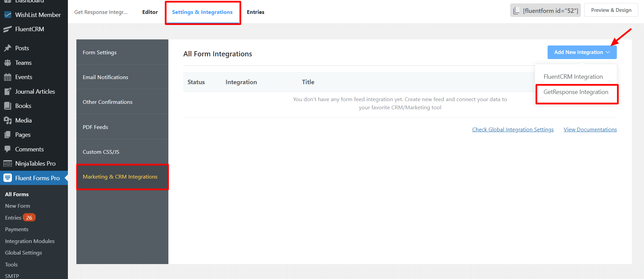Click the Books icon in sidebar
The height and width of the screenshot is (279, 644).
(7, 106)
